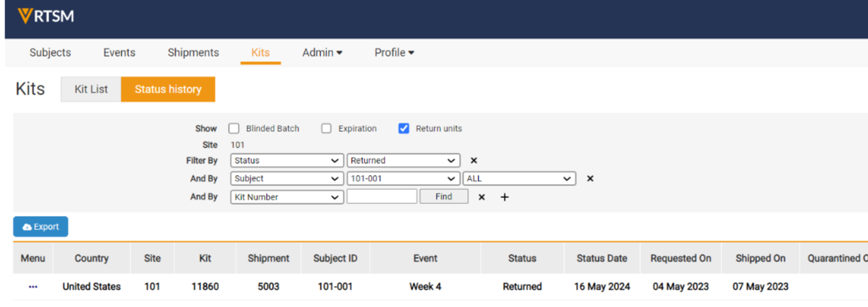Expand the 101-001 subject dropdown

click(403, 179)
